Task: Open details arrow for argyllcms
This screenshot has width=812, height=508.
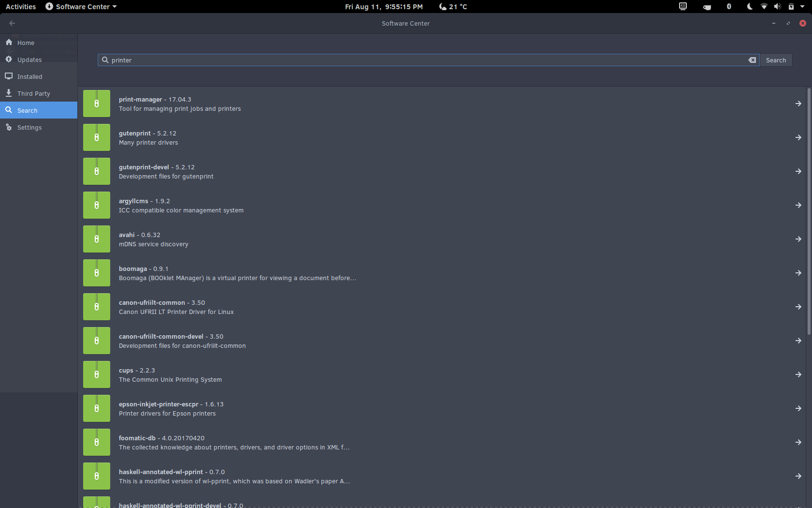Action: pos(798,205)
